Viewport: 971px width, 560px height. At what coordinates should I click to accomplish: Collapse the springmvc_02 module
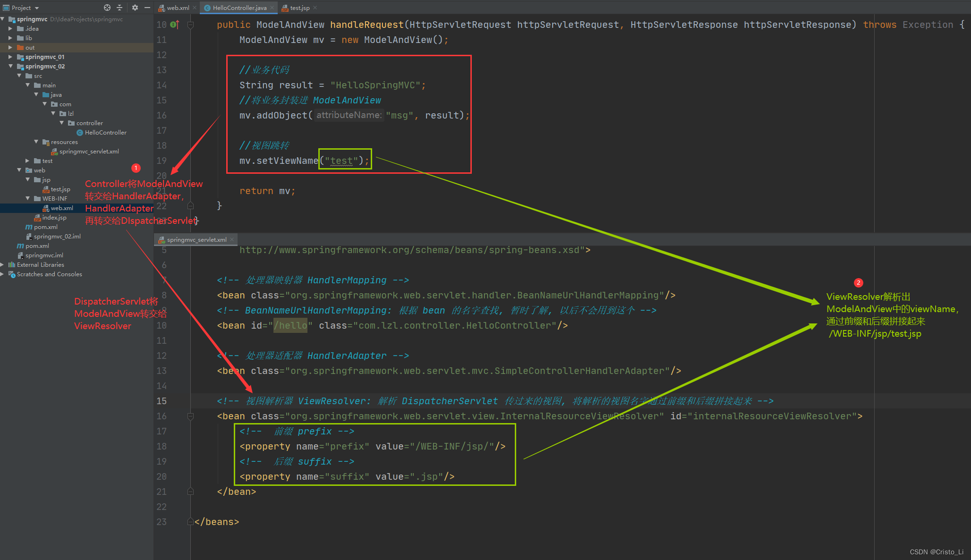(x=10, y=66)
